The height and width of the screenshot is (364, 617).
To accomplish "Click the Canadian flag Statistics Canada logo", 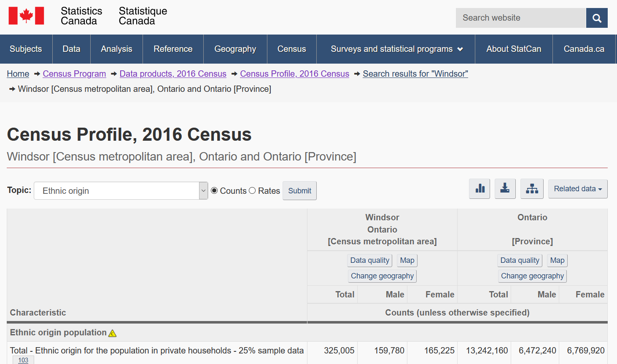I will pos(27,15).
